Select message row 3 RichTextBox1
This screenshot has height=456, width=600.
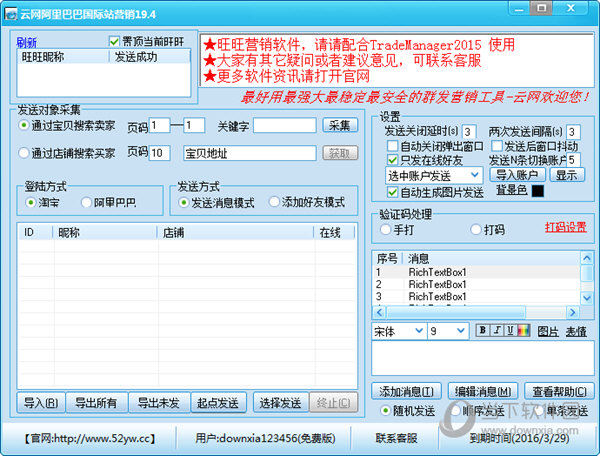click(x=476, y=296)
